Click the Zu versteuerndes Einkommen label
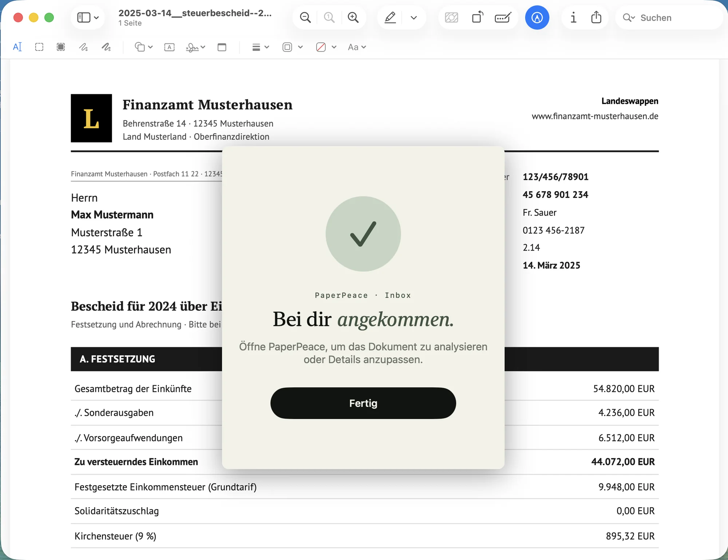Screen dimensions: 728x560 point(136,462)
